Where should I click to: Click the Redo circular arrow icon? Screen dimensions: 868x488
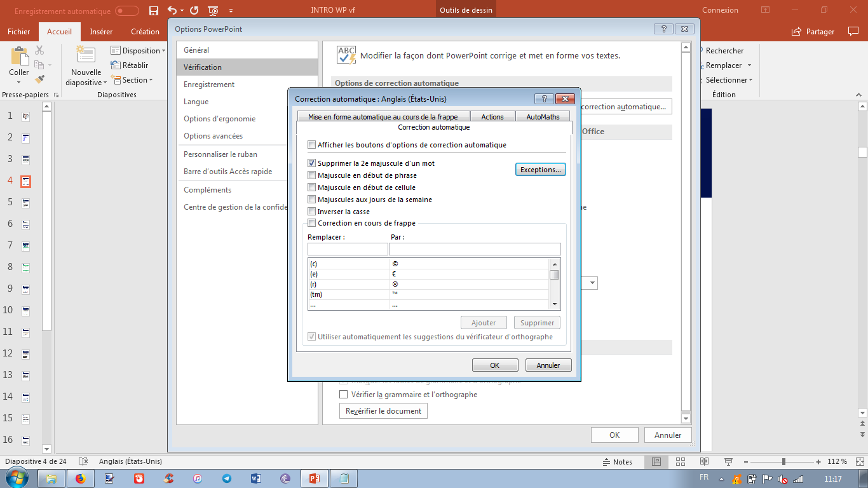[x=194, y=11]
